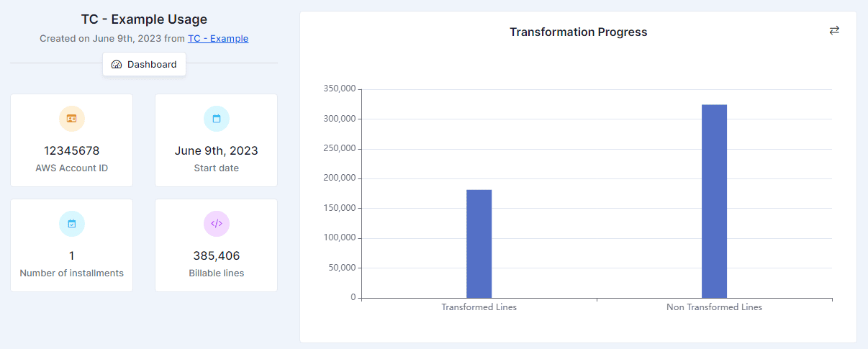Open the Dashboard tab
The image size is (868, 349).
tap(144, 65)
